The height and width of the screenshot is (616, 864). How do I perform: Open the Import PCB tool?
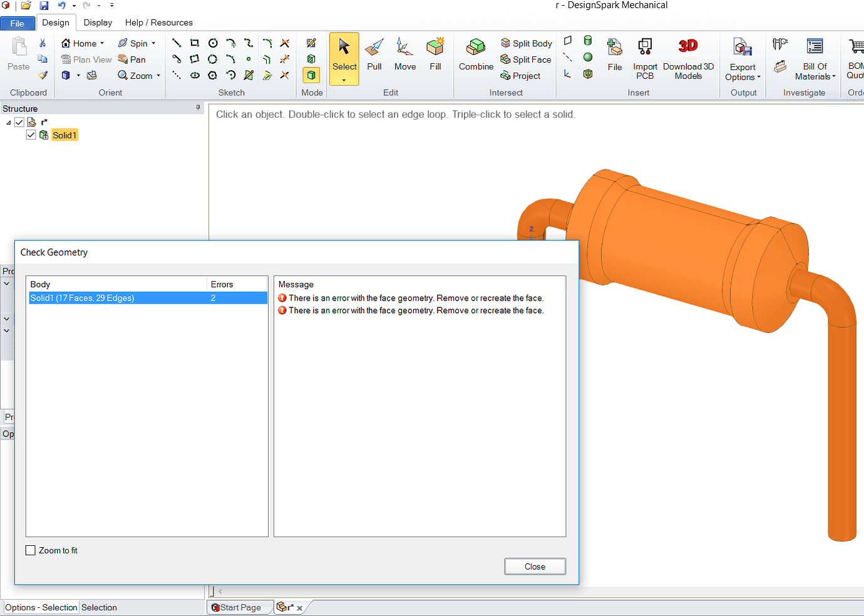click(644, 56)
